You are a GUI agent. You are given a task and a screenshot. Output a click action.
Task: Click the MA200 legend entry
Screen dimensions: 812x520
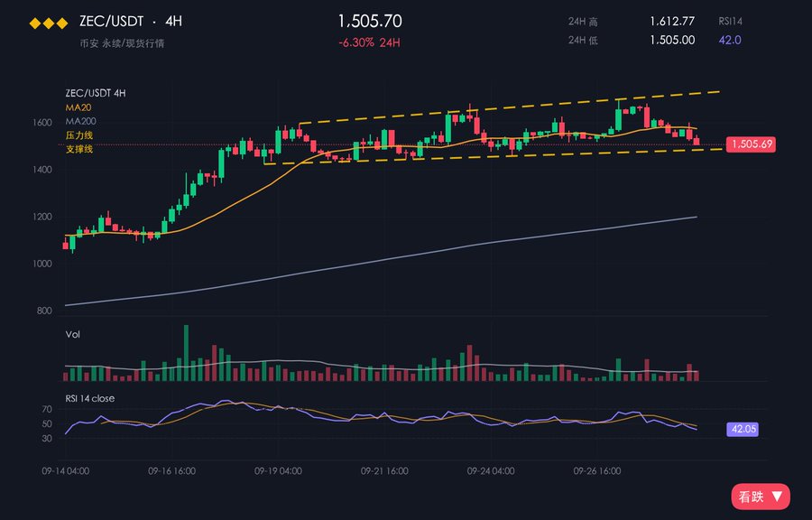(80, 121)
